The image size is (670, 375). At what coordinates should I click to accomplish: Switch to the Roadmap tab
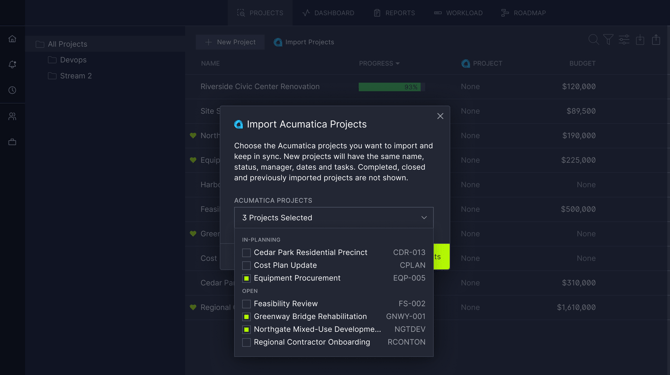(523, 13)
